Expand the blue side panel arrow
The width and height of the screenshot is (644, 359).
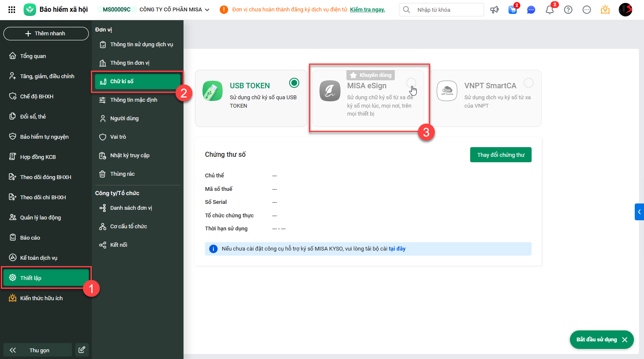(639, 212)
